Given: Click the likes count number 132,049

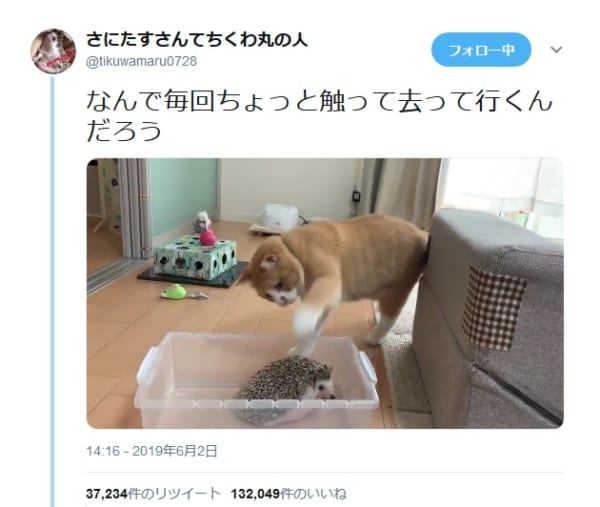Looking at the screenshot, I should [x=255, y=494].
